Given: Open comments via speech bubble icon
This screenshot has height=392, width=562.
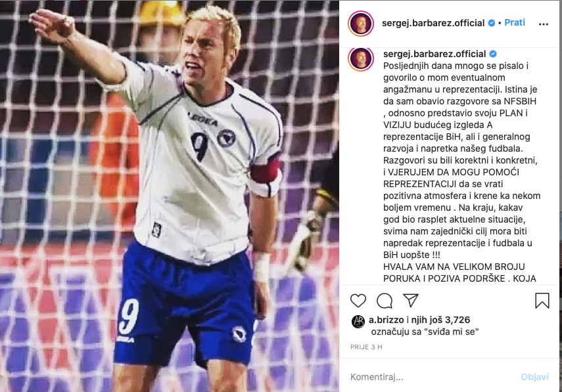Looking at the screenshot, I should [x=385, y=301].
